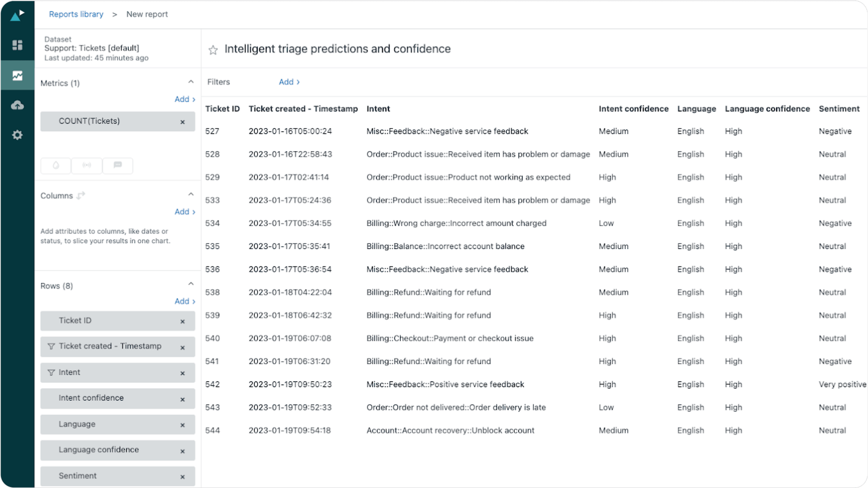Remove COUNT(Tickets) metric
868x488 pixels.
pos(182,122)
